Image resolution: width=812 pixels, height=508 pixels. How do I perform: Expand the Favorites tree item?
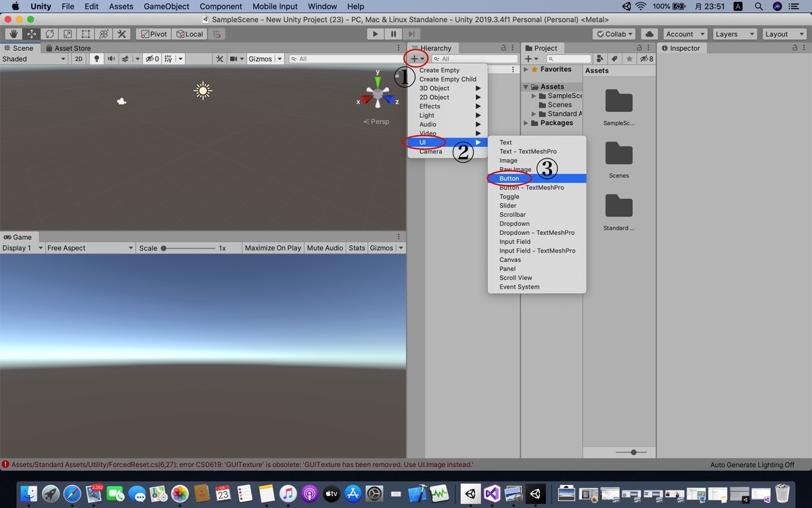[526, 69]
